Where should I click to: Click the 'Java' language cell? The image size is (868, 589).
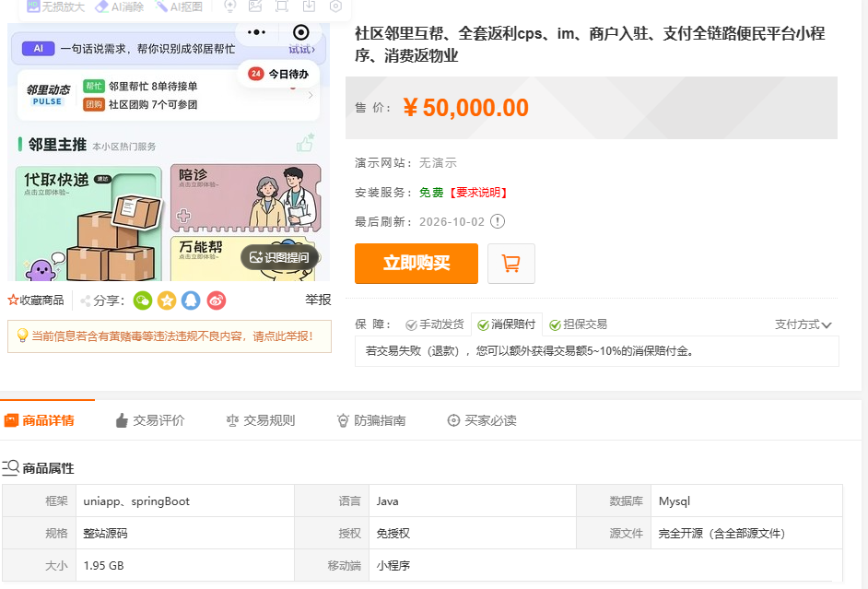click(x=473, y=501)
